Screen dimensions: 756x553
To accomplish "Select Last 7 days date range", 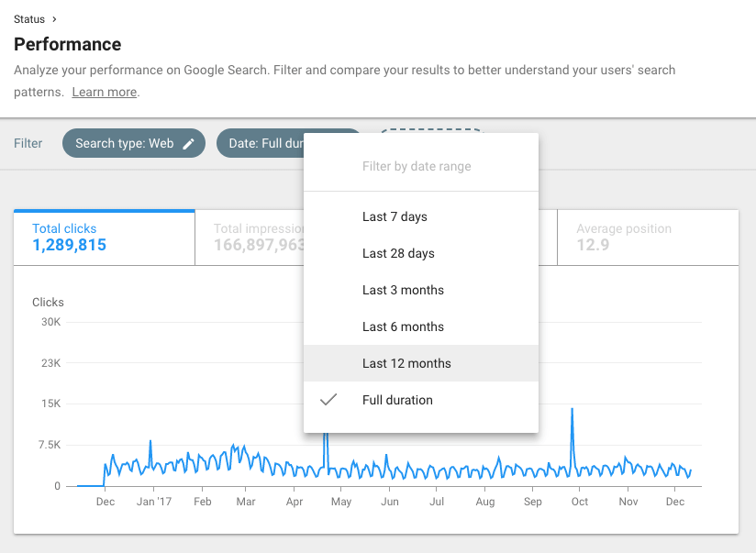I will (421, 216).
